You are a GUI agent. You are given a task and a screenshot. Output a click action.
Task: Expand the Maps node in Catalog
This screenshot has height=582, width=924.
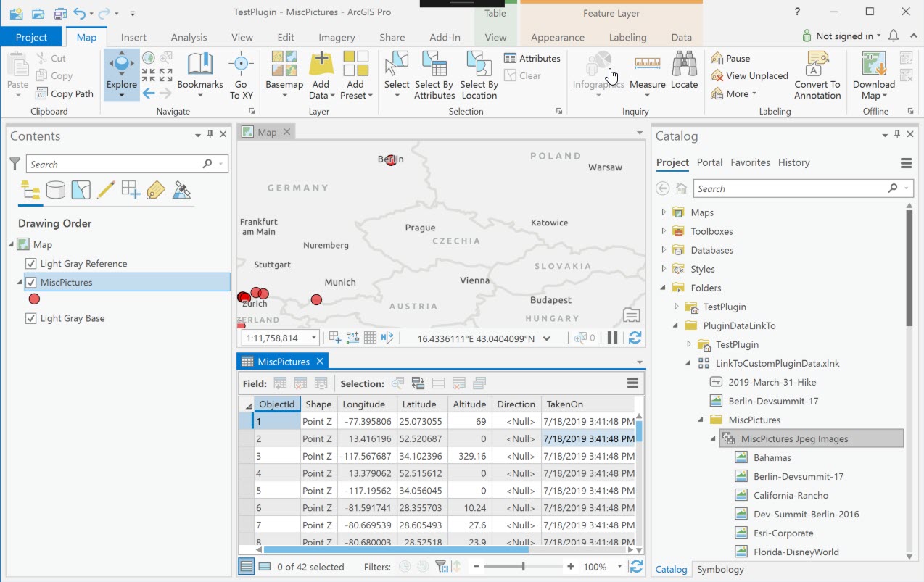[x=663, y=212]
